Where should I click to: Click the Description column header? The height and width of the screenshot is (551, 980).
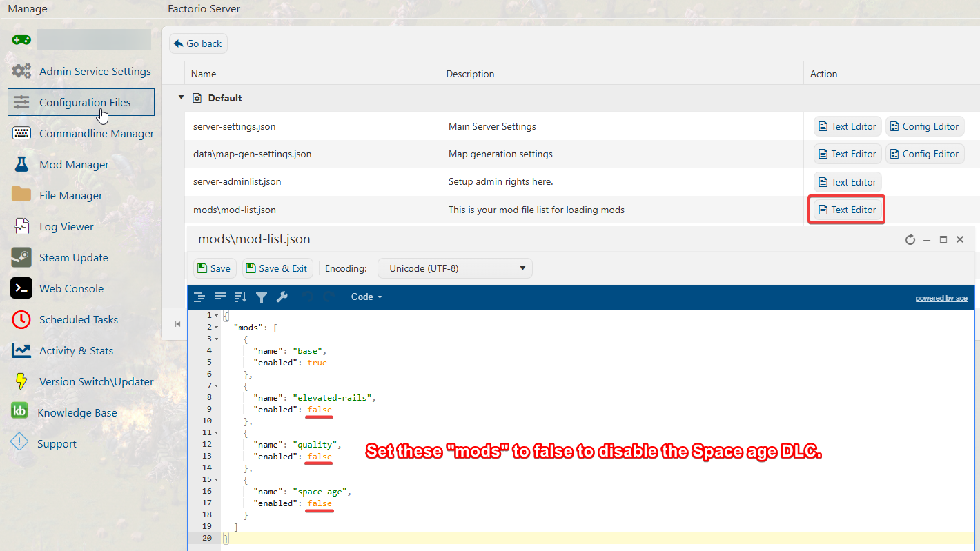pos(621,74)
